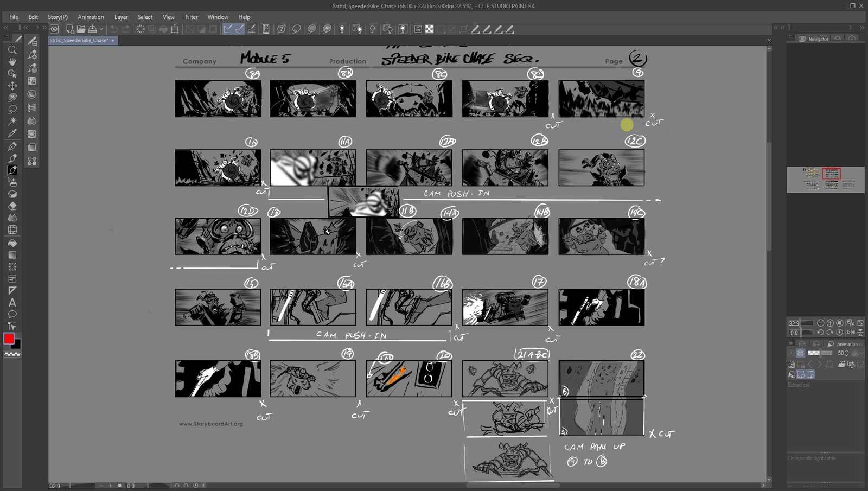Create new document from command bar
This screenshot has width=868, height=491.
pos(70,29)
